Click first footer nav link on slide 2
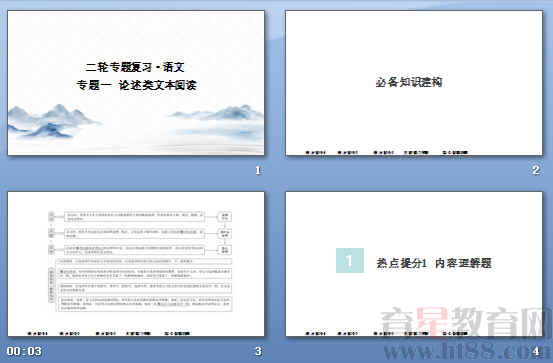 click(x=316, y=153)
